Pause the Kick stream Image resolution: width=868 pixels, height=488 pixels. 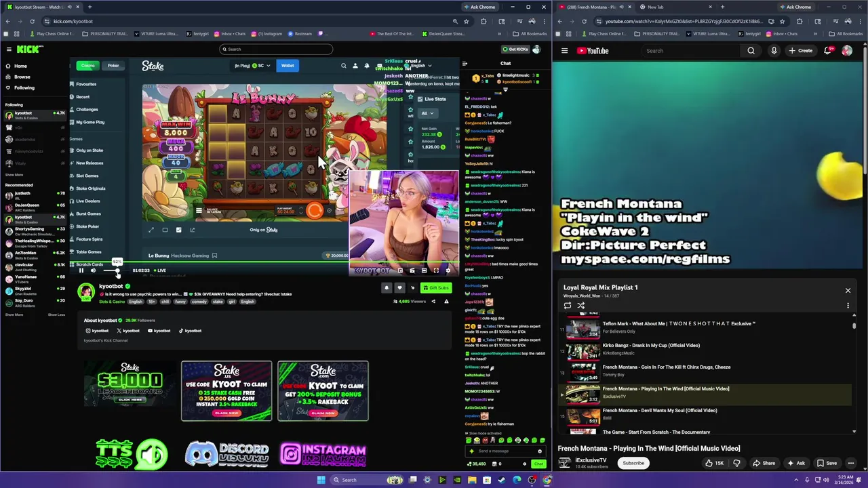click(x=81, y=270)
